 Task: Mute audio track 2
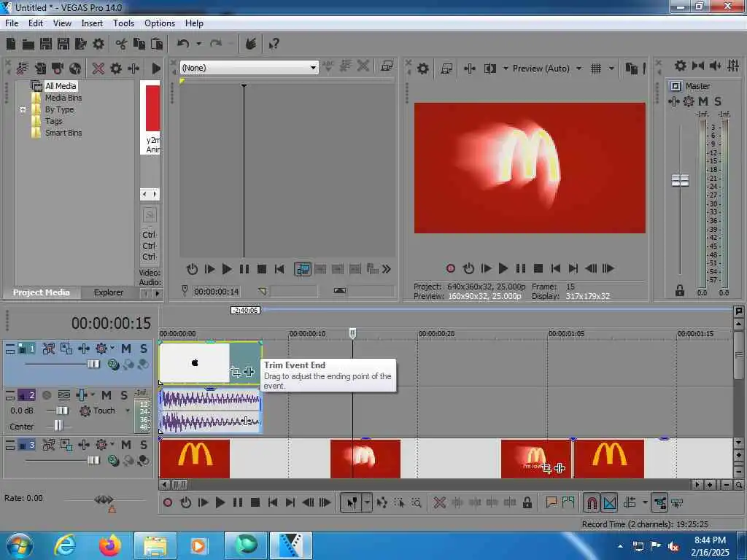click(107, 395)
